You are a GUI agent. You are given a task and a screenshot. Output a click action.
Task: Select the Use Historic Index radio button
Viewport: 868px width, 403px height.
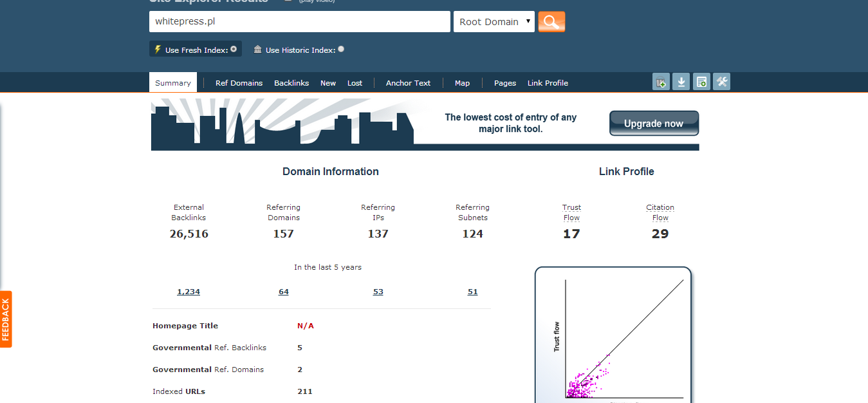click(x=341, y=49)
